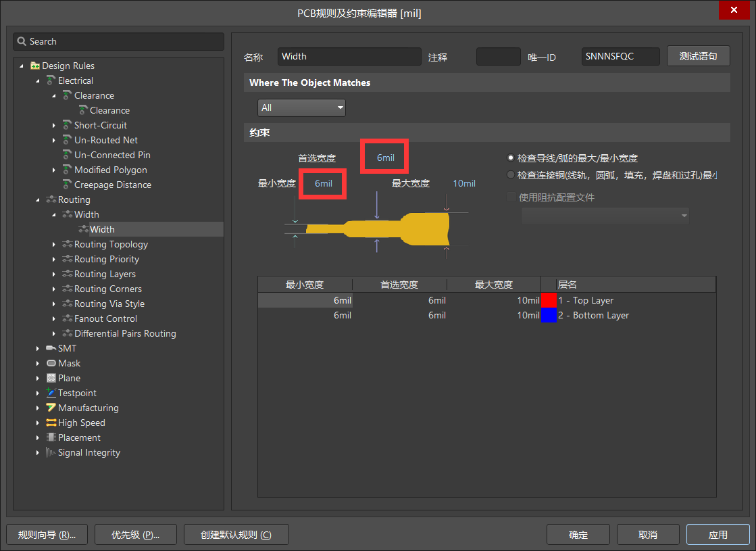This screenshot has width=756, height=551.
Task: Click the 规则向导 (R)... button
Action: tap(47, 535)
